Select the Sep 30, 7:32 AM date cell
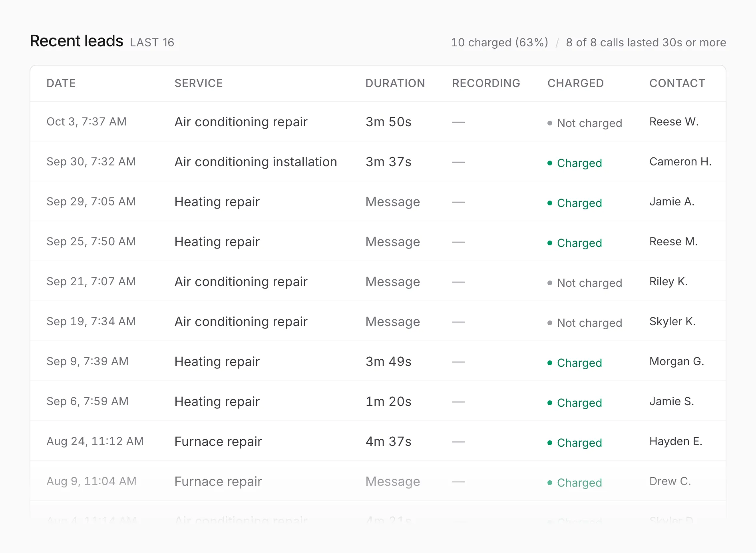Image resolution: width=756 pixels, height=553 pixels. pos(91,161)
